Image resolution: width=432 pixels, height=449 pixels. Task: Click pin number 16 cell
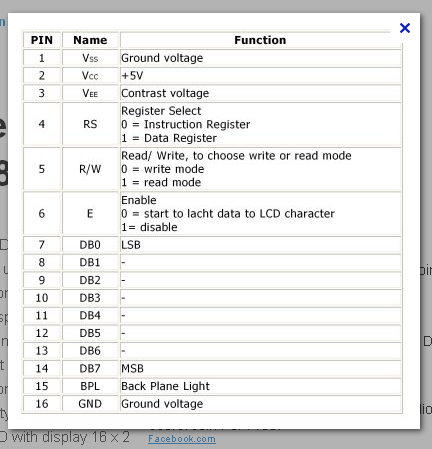click(x=42, y=404)
